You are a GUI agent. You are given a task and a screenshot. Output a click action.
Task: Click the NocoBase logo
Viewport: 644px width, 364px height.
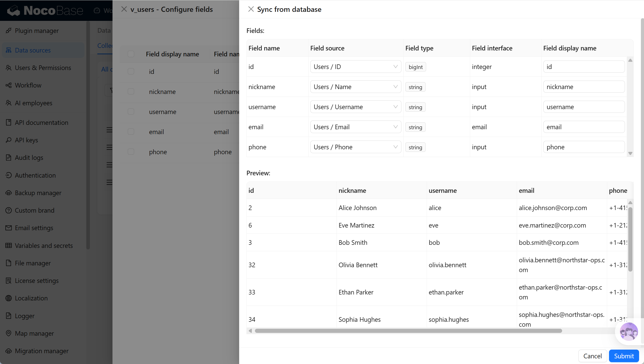coord(45,10)
